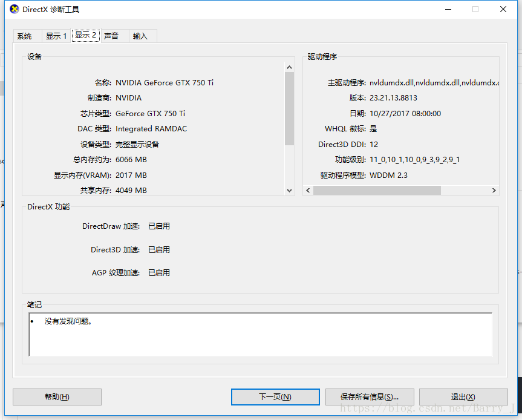This screenshot has height=420, width=522.
Task: Click the WHQL 徽标 value 是
Action: tap(373, 129)
